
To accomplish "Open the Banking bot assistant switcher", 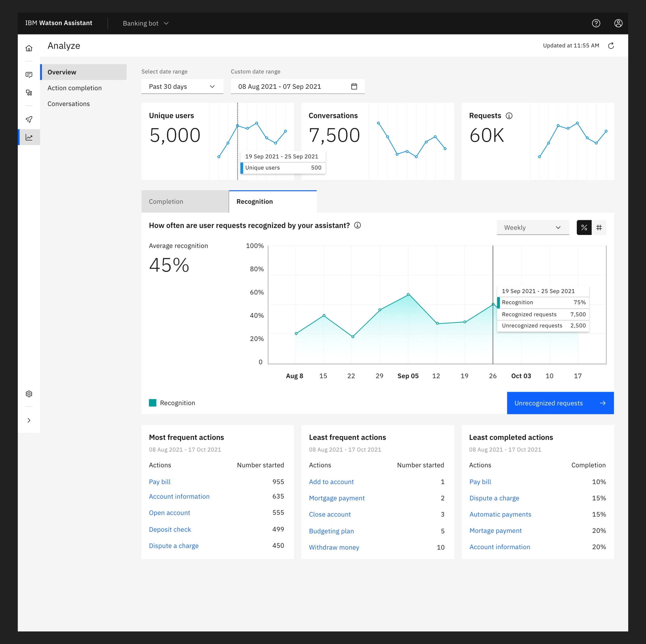I will coord(146,23).
